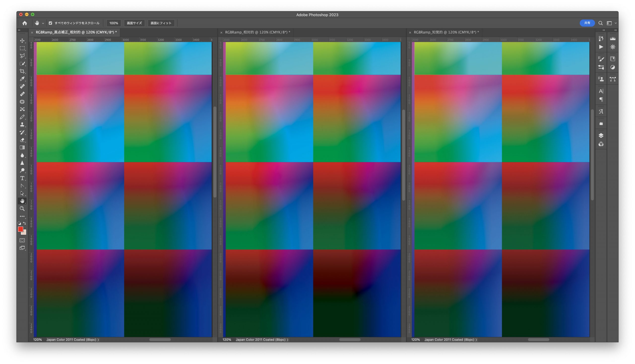This screenshot has width=635, height=364.
Task: Select the Crop tool
Action: pyautogui.click(x=22, y=71)
